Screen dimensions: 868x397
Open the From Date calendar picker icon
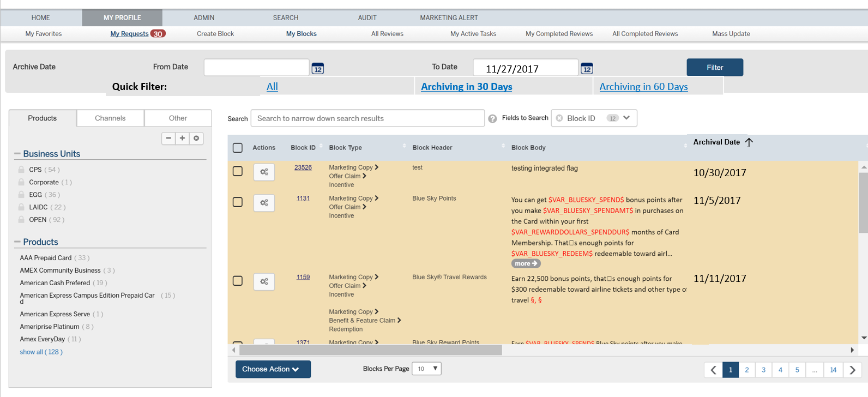click(318, 69)
